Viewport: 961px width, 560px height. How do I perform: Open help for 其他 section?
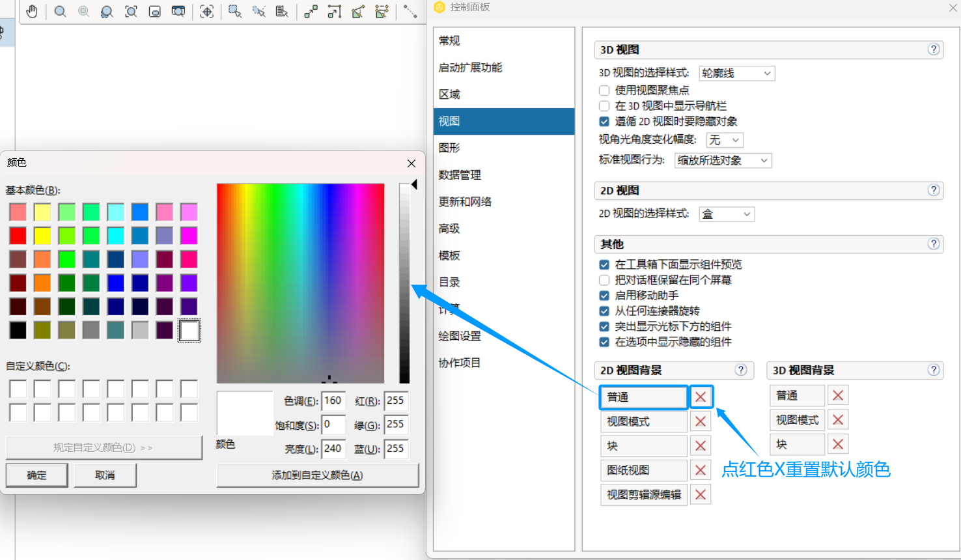934,244
